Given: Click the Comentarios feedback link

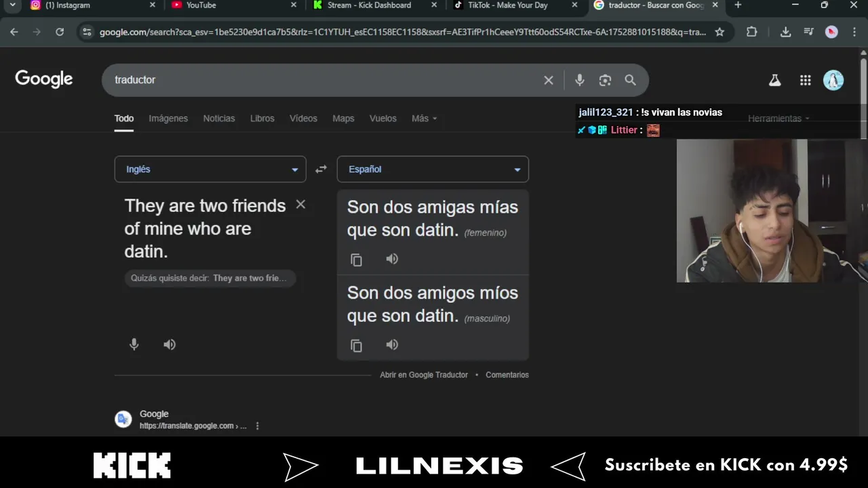Looking at the screenshot, I should [507, 375].
